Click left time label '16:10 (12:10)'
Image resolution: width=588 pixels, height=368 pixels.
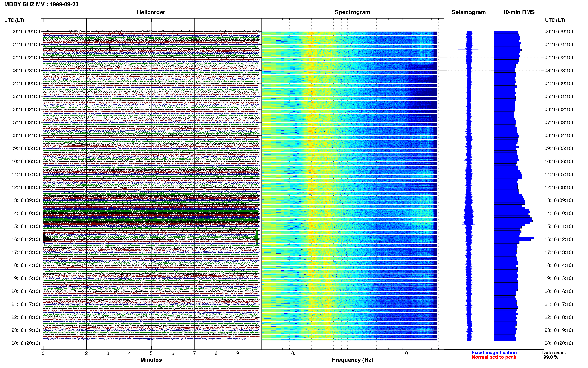coord(26,239)
